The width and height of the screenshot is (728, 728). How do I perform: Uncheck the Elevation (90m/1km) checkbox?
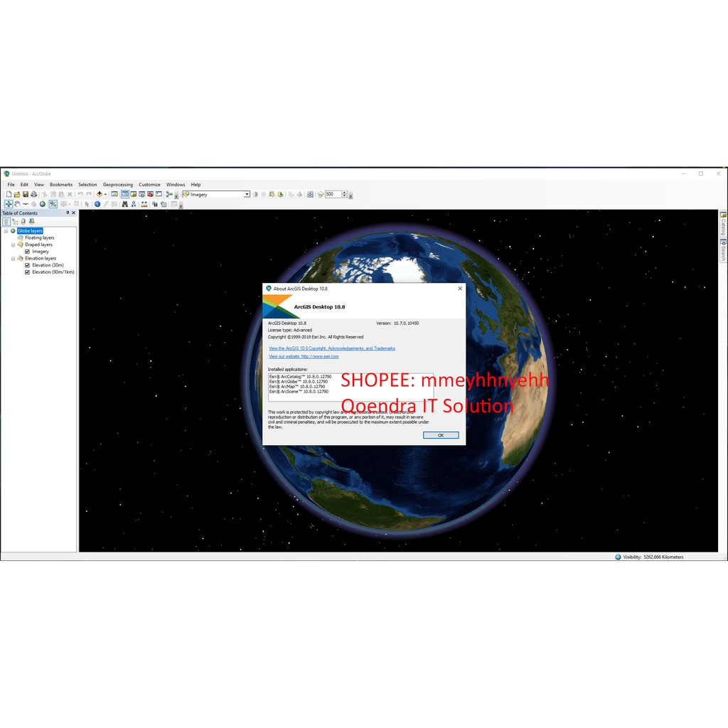tap(27, 272)
